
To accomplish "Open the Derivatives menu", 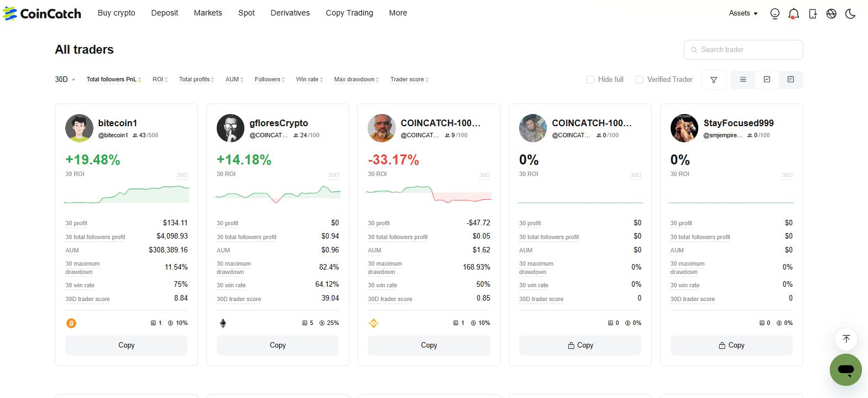I will coord(290,13).
